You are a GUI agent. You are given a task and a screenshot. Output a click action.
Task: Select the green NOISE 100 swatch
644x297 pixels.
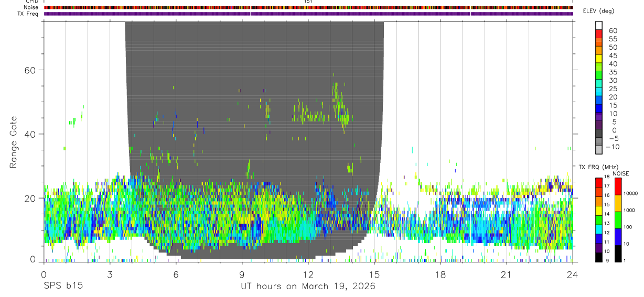click(618, 220)
